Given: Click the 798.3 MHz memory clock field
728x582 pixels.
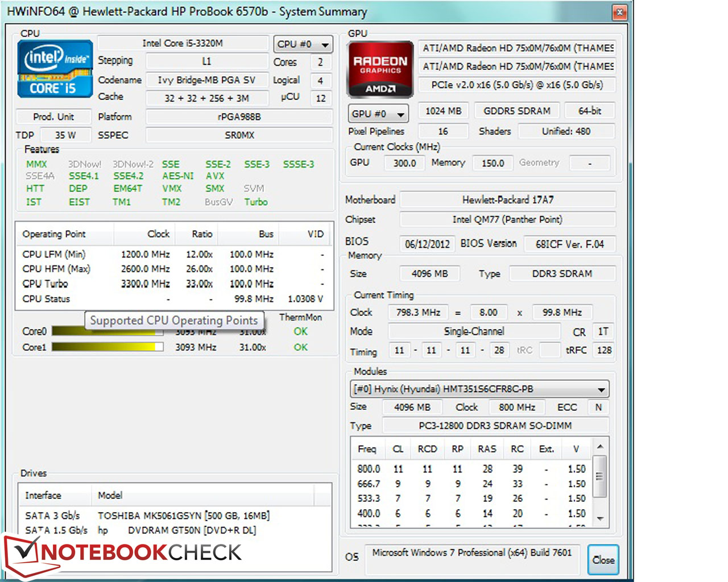Looking at the screenshot, I should pos(418,313).
